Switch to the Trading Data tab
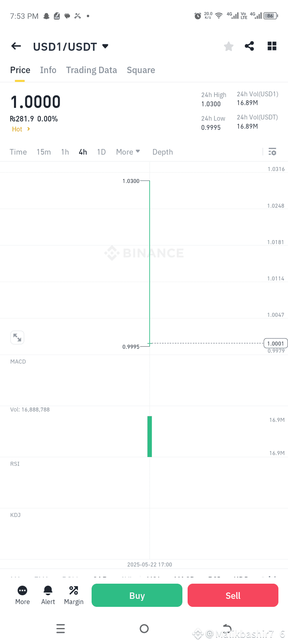 click(x=92, y=70)
